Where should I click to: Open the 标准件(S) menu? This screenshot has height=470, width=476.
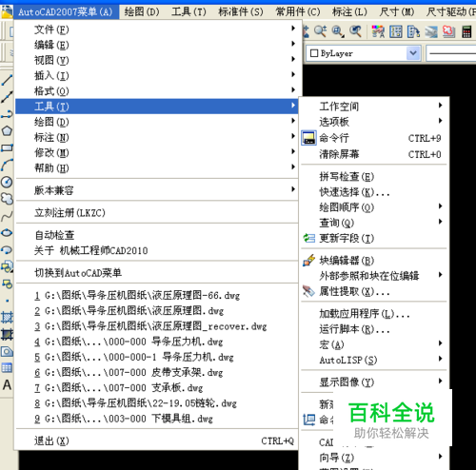tap(241, 12)
